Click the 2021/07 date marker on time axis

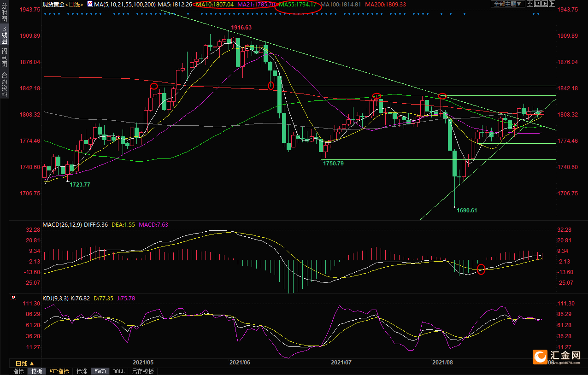(x=341, y=363)
